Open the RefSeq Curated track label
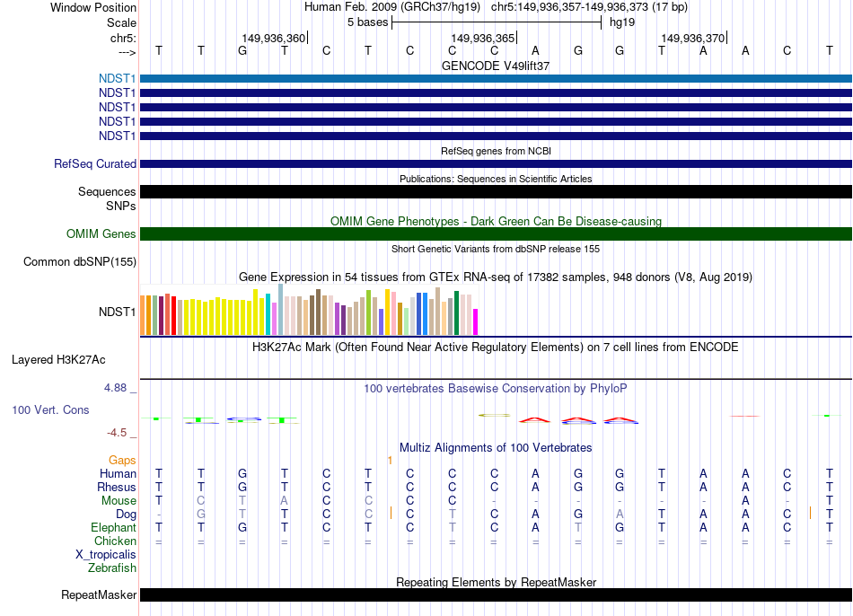 [95, 163]
